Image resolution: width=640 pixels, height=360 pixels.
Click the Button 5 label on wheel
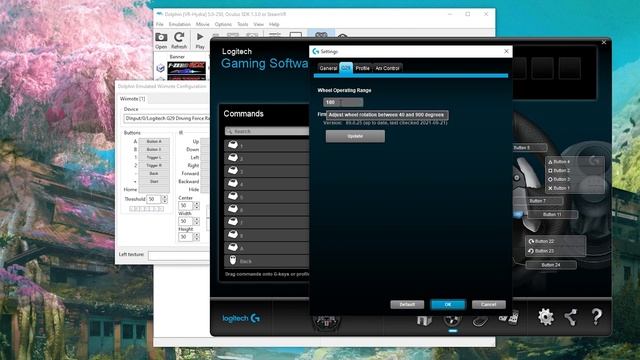click(529, 147)
